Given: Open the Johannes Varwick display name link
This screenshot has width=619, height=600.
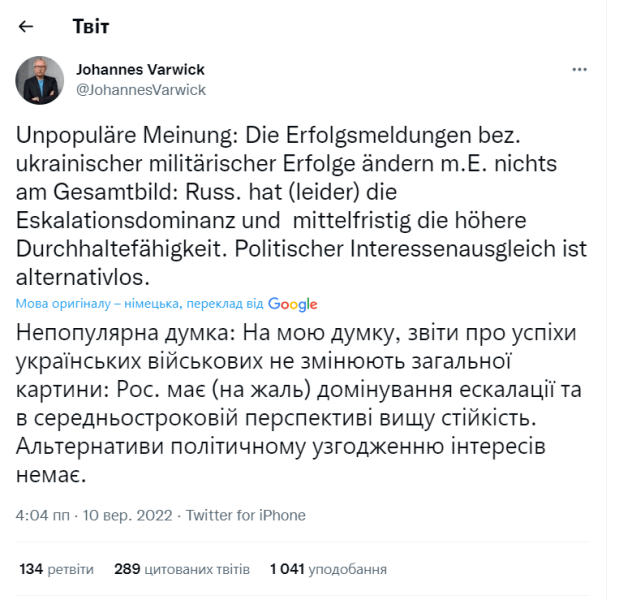Looking at the screenshot, I should pos(141,70).
